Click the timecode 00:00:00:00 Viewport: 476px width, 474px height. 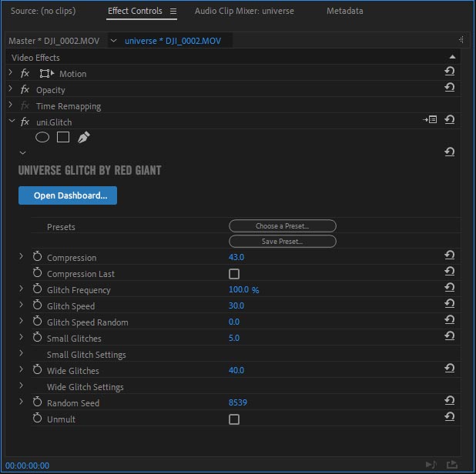pyautogui.click(x=27, y=466)
